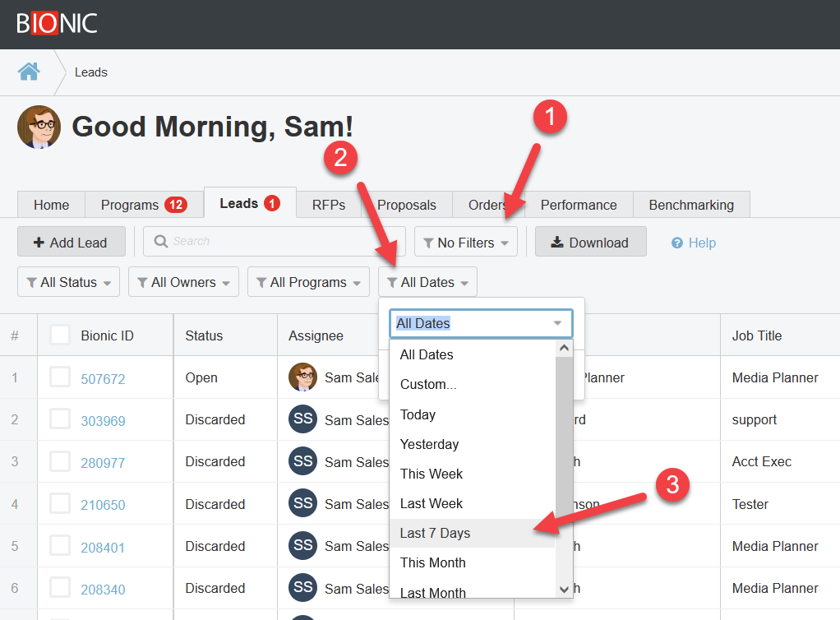
Task: Check the box for lead 507672
Action: (x=60, y=377)
